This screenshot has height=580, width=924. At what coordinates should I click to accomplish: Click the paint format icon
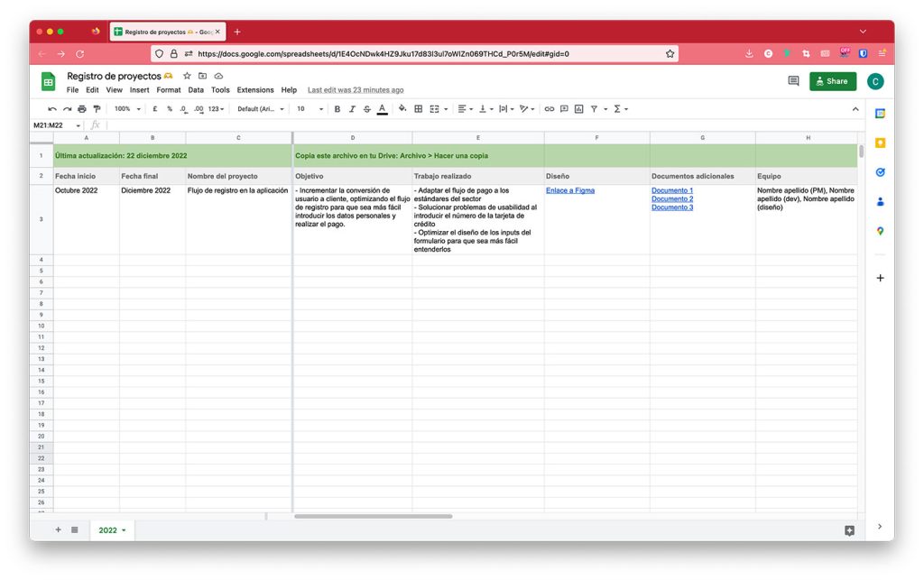click(97, 109)
